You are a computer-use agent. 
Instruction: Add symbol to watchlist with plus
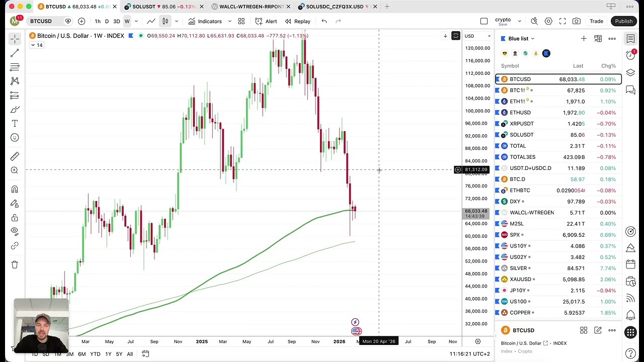[x=584, y=39]
